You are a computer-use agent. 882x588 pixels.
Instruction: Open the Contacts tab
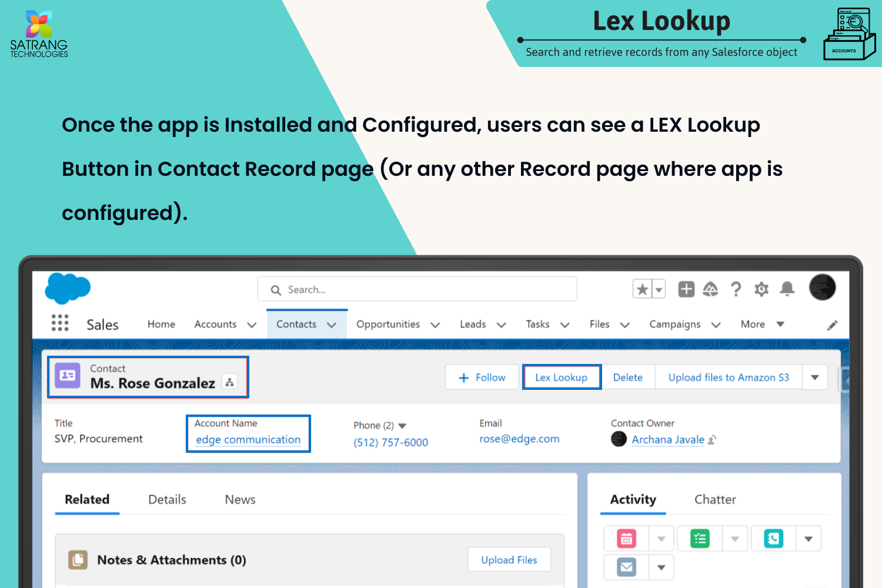pos(296,324)
